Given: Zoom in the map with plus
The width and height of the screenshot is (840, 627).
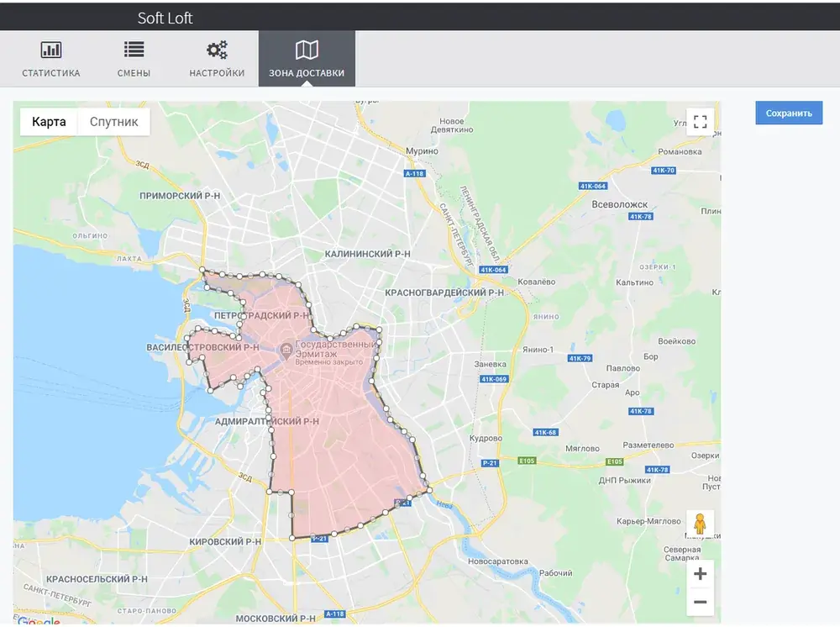Looking at the screenshot, I should (700, 574).
